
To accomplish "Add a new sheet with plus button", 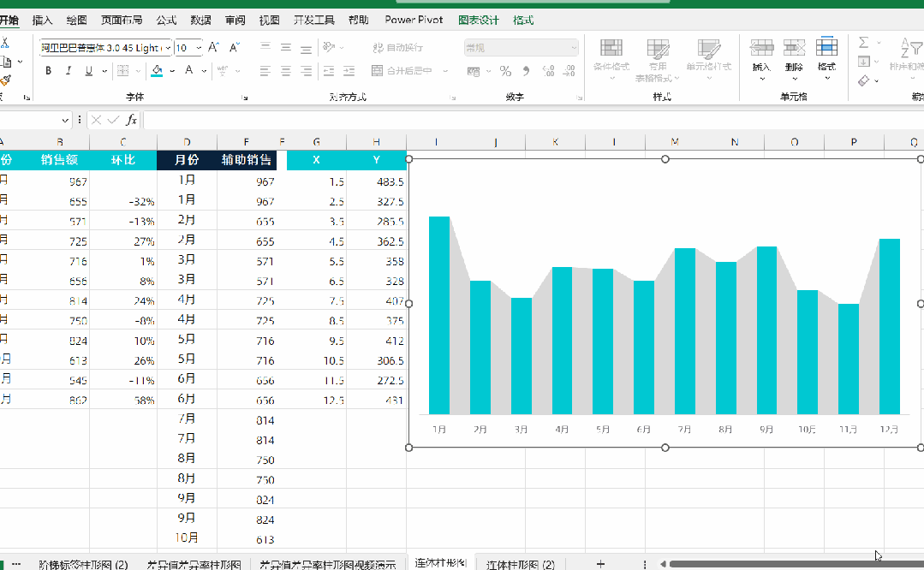I will click(x=600, y=564).
